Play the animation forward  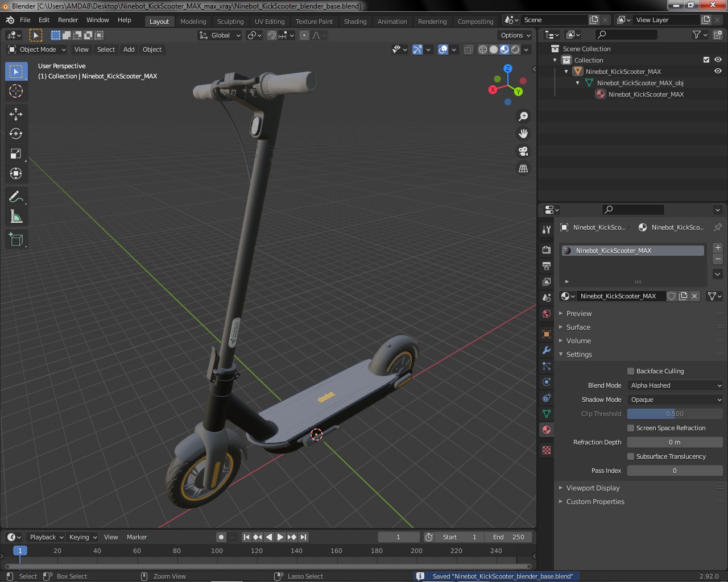tap(280, 537)
